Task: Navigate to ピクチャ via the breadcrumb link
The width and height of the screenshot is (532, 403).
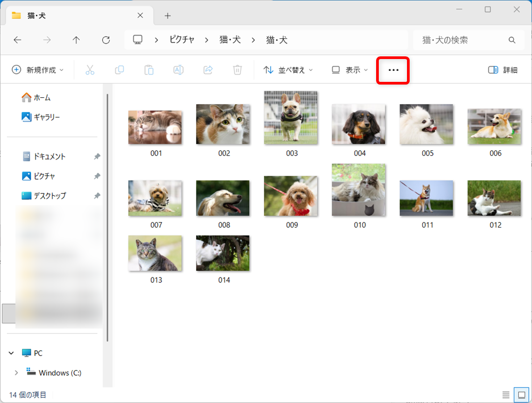Action: point(181,39)
